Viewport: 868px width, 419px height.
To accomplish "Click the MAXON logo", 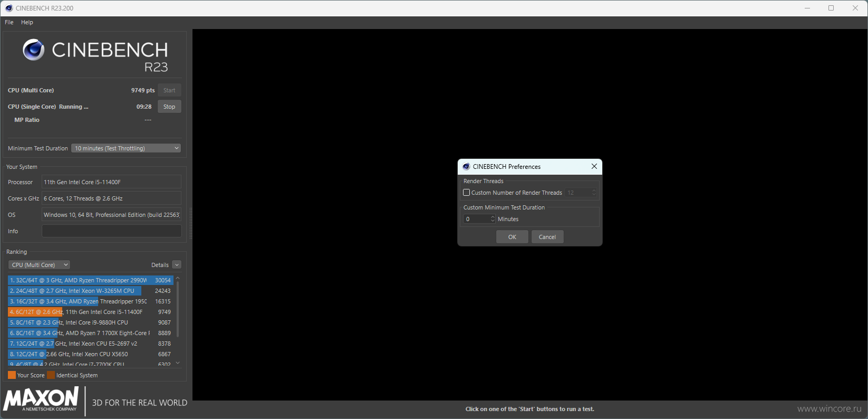I will click(41, 399).
